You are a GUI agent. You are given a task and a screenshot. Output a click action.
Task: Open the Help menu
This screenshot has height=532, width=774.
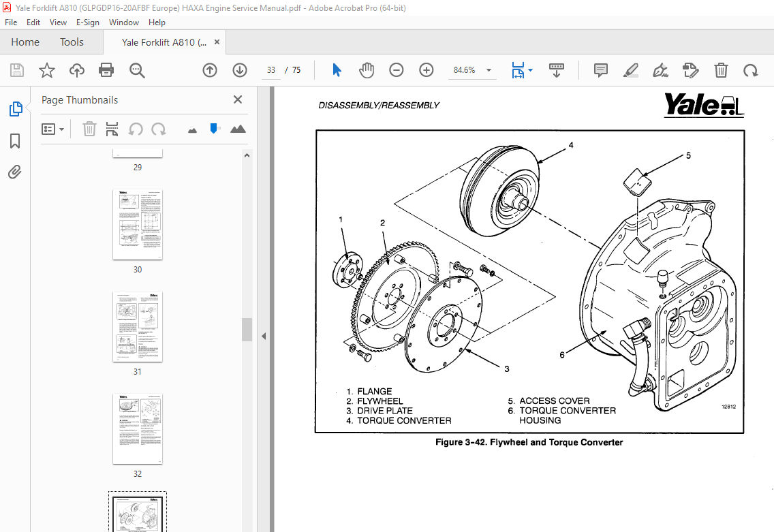click(157, 22)
